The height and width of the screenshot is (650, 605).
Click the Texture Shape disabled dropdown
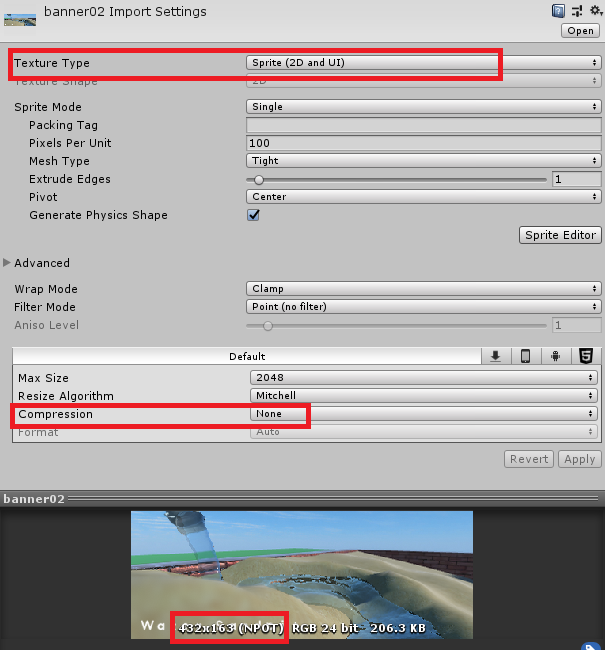coord(423,81)
